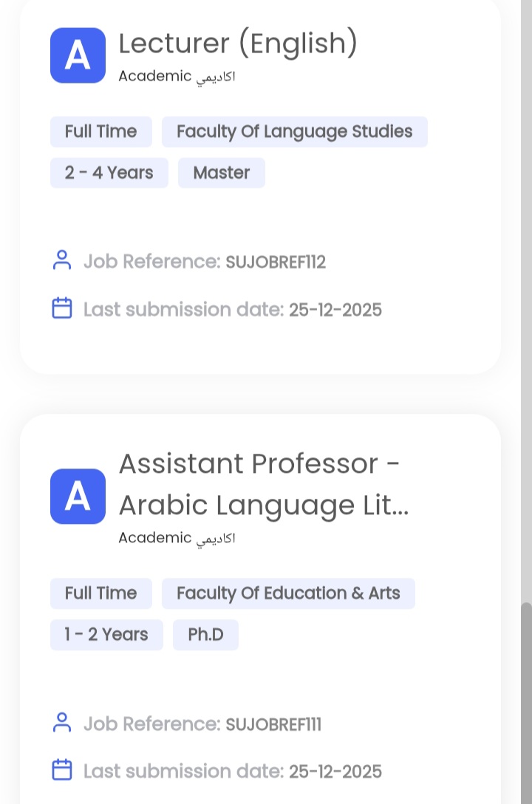Click the blue A icon beside Assistant Professor
Viewport: 532px width, 804px height.
(78, 497)
